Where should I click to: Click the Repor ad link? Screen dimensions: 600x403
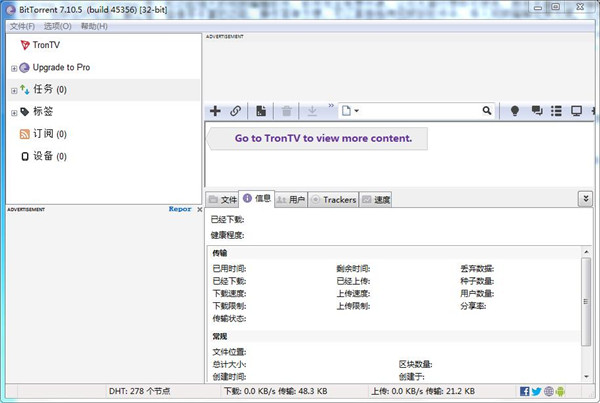[x=180, y=209]
